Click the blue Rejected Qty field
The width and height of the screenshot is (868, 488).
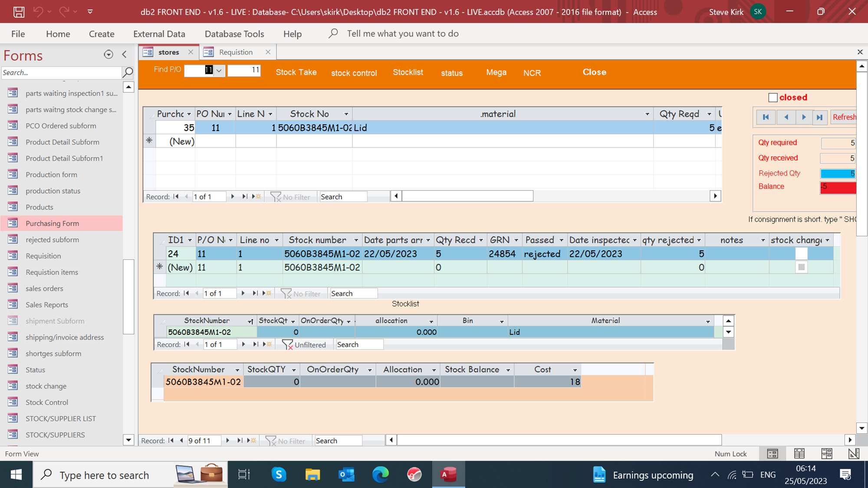pyautogui.click(x=837, y=174)
